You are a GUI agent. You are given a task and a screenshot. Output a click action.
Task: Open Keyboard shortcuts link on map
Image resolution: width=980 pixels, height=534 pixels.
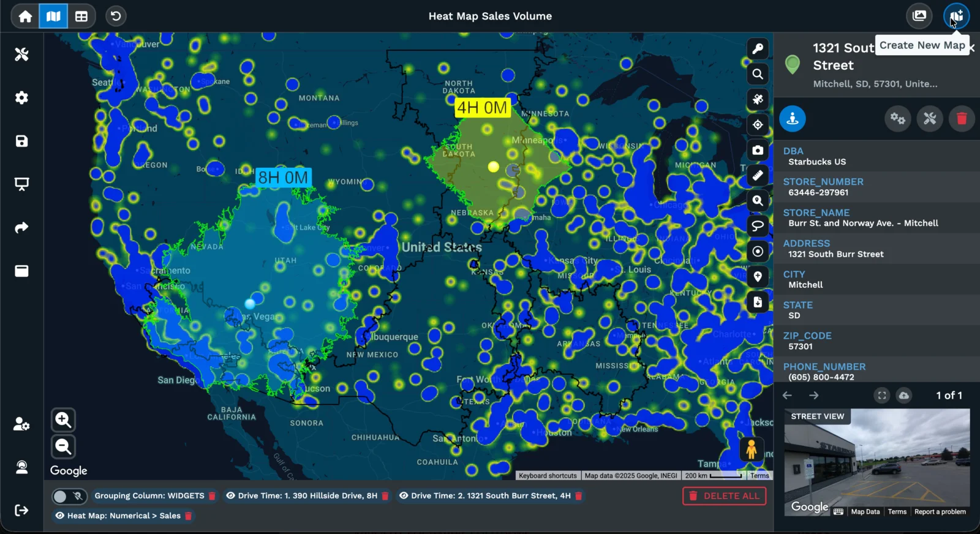548,476
